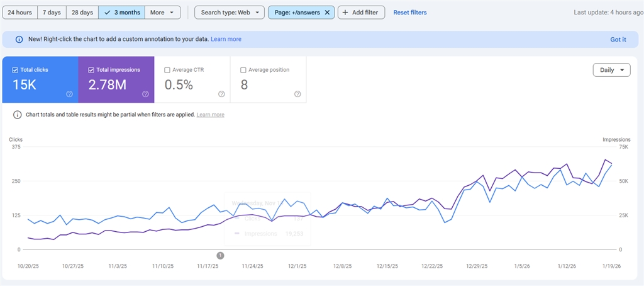644x286 pixels.
Task: Open the Daily granularity dropdown
Action: [611, 70]
